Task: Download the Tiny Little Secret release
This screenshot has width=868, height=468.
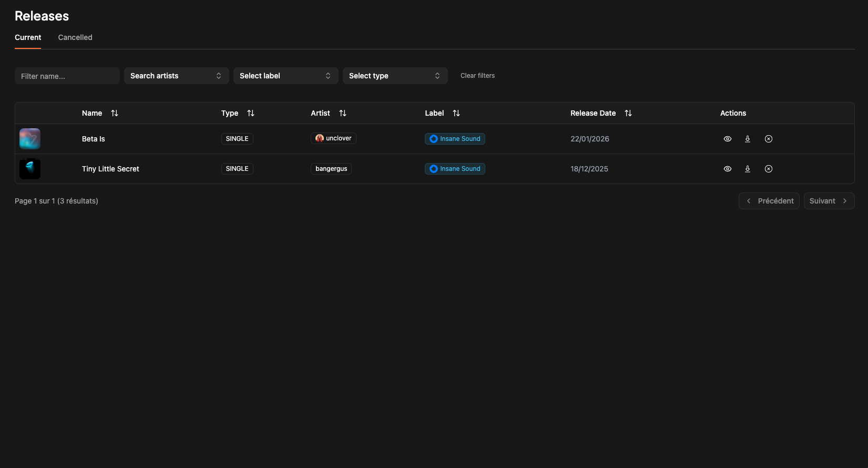Action: pyautogui.click(x=748, y=169)
